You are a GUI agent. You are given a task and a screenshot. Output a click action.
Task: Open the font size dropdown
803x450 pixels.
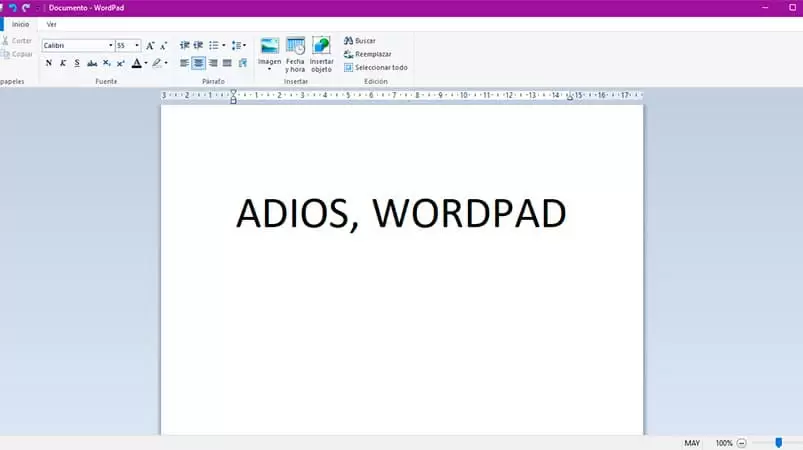pyautogui.click(x=137, y=46)
